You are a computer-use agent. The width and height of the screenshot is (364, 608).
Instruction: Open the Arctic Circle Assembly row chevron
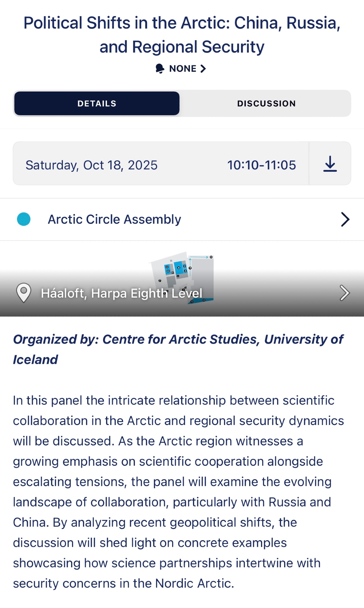tap(345, 219)
